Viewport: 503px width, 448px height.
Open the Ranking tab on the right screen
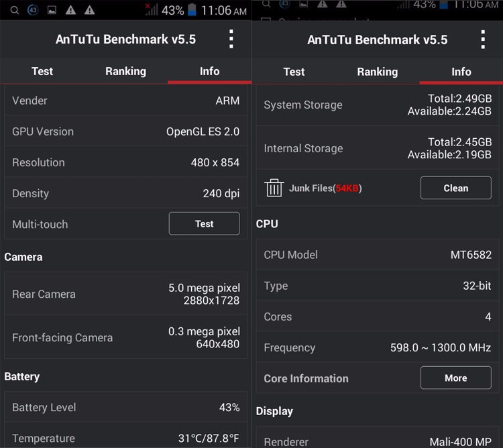[x=377, y=72]
